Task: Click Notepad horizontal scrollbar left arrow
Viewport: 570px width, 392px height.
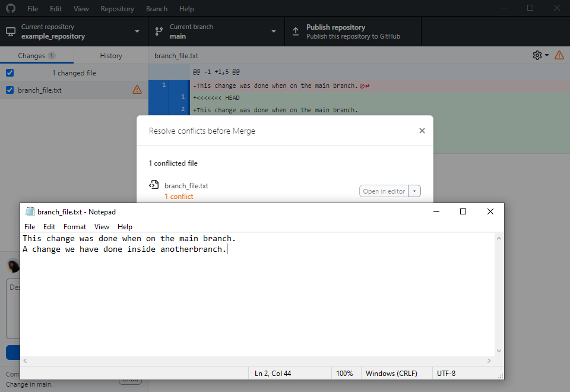Action: click(25, 361)
